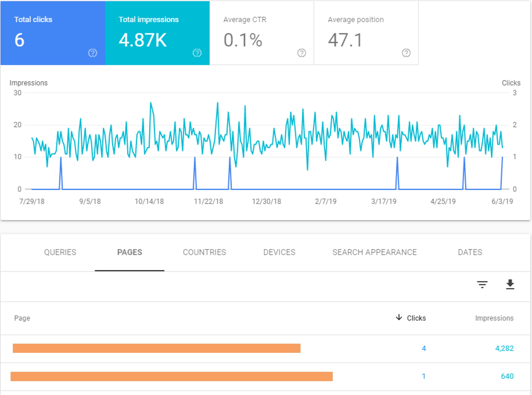This screenshot has height=395, width=532.
Task: Enable the Average CTR metric card
Action: (x=262, y=33)
